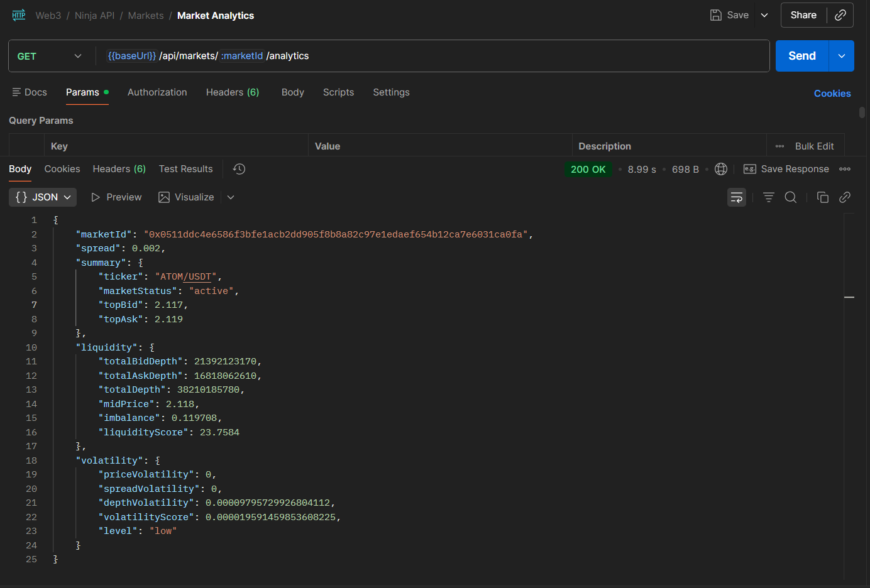Click the vertical scrollbar in params panel
This screenshot has width=870, height=588.
click(x=862, y=113)
